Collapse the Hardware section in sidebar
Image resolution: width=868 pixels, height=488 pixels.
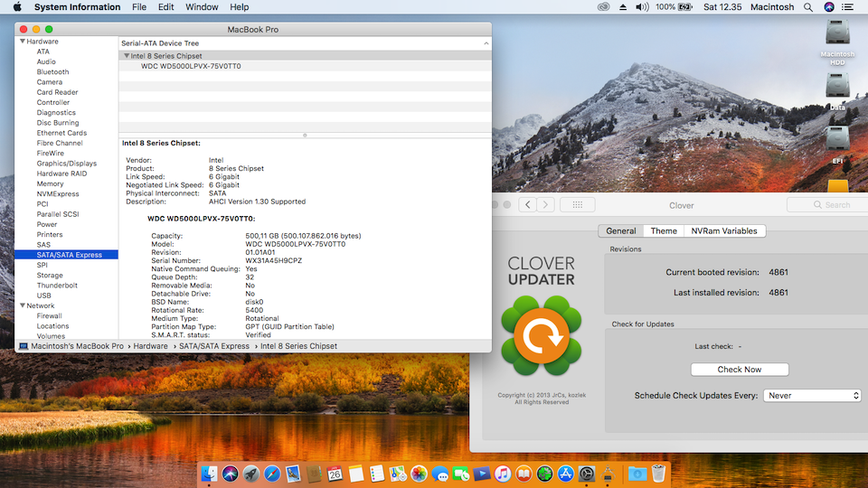point(23,42)
